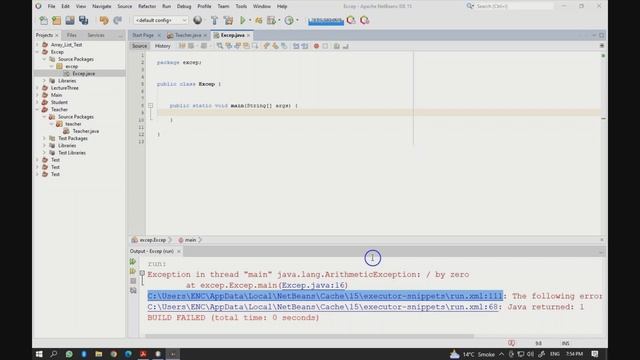Click the Profile Project toolbar icon
Viewport: 640px width, 360px height.
point(289,20)
